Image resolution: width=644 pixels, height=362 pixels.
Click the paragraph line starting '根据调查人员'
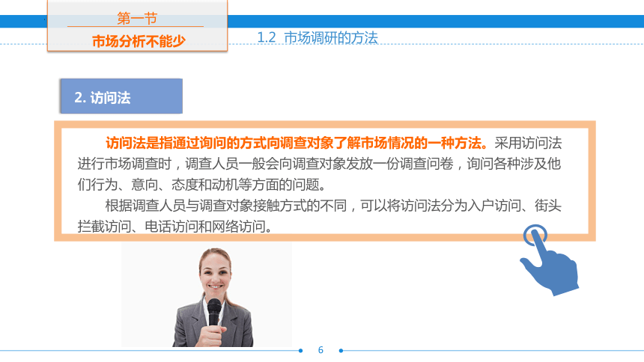pos(333,205)
